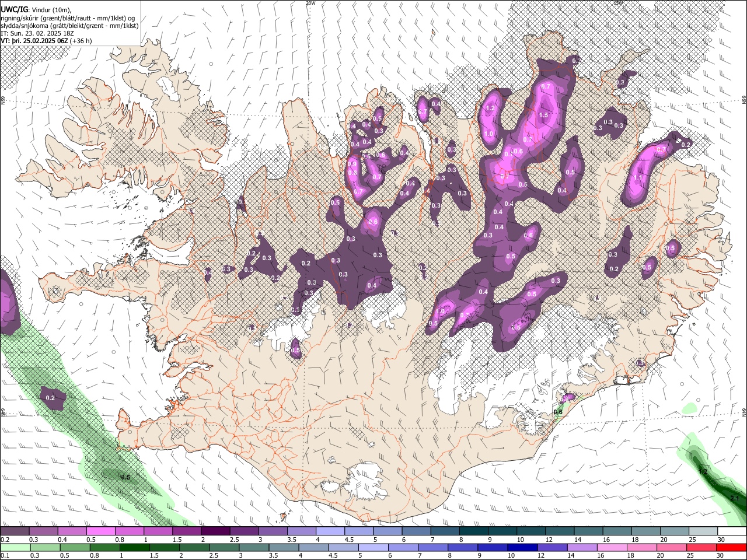747x560 pixels.
Task: Pick the deep blue swatch labeled 10 on the rain scale
Action: click(x=522, y=547)
